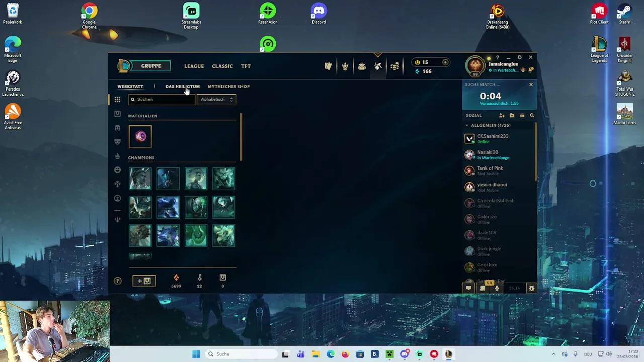Select offline friend Colorazo
The height and width of the screenshot is (362, 644).
pyautogui.click(x=498, y=219)
